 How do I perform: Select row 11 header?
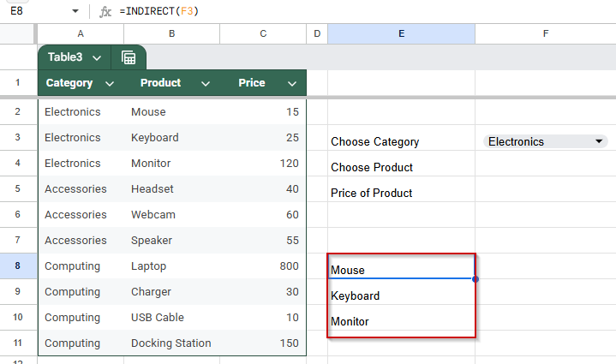[18, 343]
